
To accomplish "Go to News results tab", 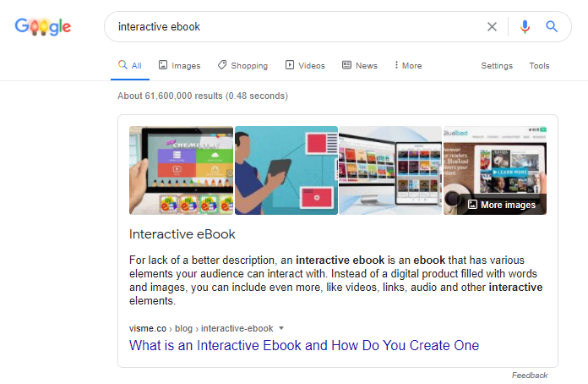I will pos(360,66).
